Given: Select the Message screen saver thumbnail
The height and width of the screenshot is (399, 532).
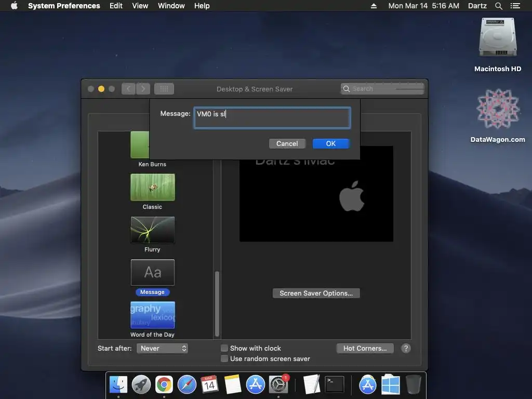Looking at the screenshot, I should 153,272.
